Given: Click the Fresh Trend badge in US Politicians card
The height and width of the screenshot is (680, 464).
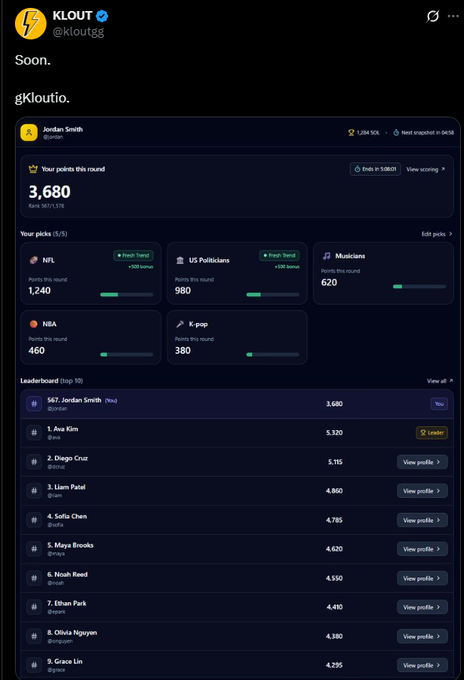Looking at the screenshot, I should click(x=279, y=255).
